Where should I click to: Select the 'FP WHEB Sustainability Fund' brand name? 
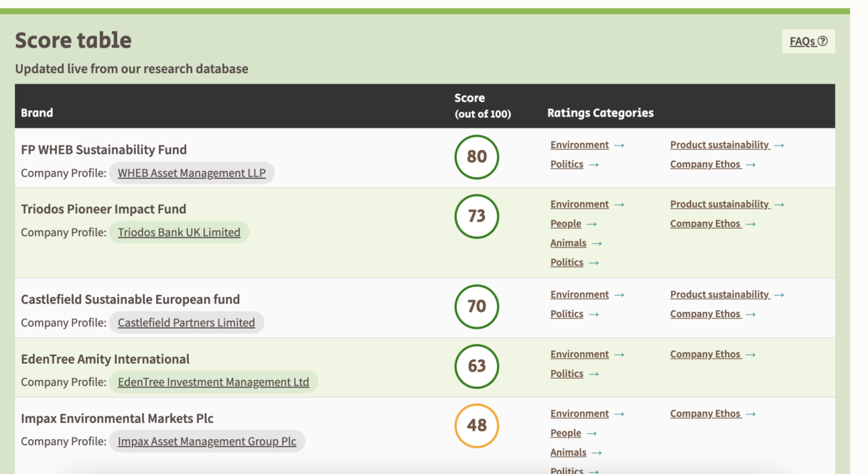pos(104,150)
